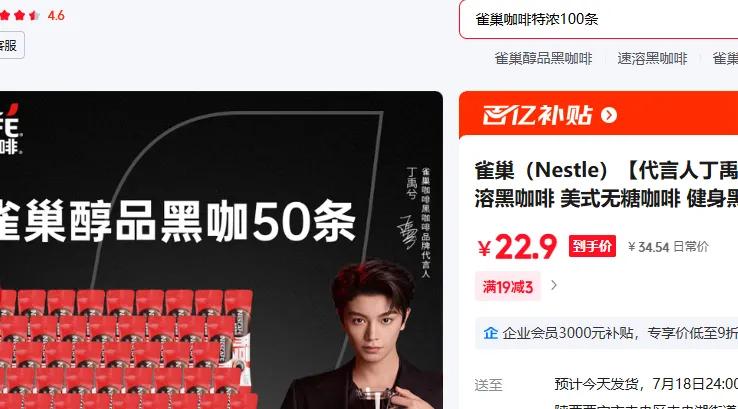Click the circled arrow beside 百亿补贴
Image resolution: width=738 pixels, height=409 pixels.
click(609, 115)
